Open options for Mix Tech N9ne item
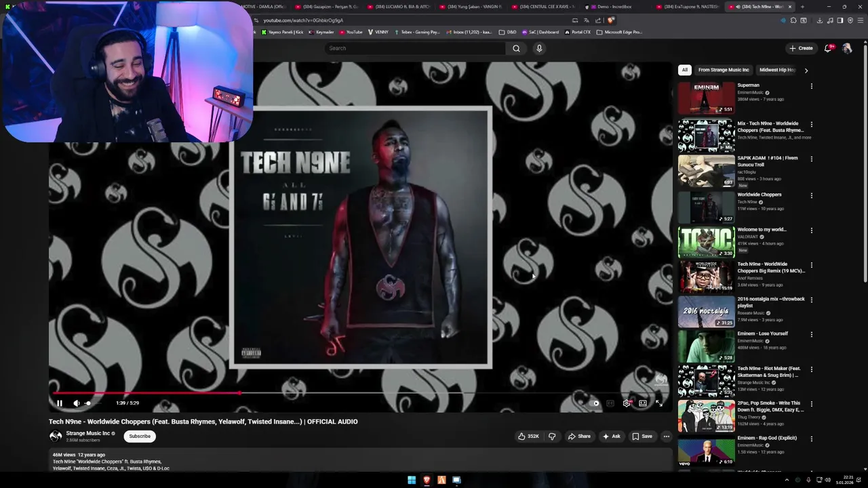The image size is (868, 488). tap(811, 125)
